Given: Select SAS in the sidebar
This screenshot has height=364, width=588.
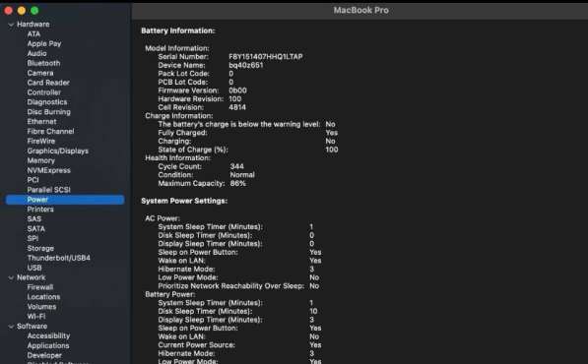Looking at the screenshot, I should click(x=34, y=219).
